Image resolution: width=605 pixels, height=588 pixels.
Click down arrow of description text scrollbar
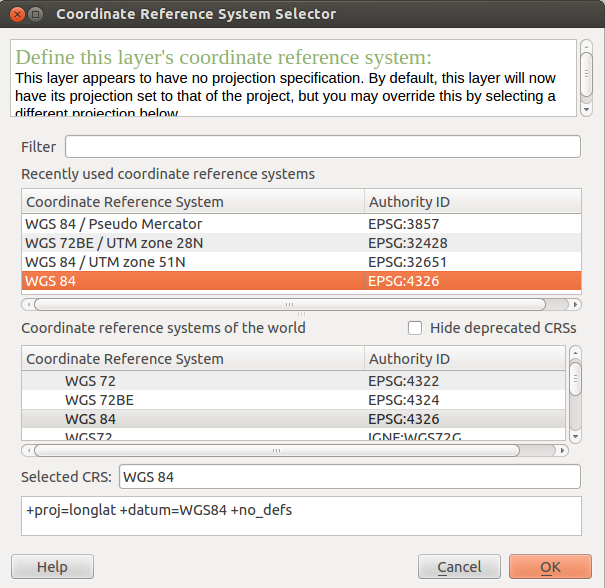point(586,110)
